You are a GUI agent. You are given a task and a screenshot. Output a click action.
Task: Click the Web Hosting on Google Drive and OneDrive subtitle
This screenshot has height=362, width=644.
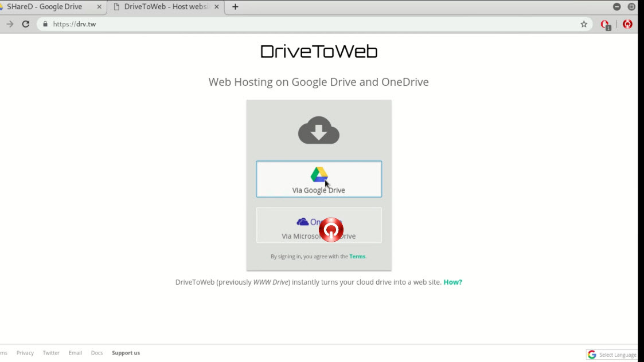click(x=319, y=82)
